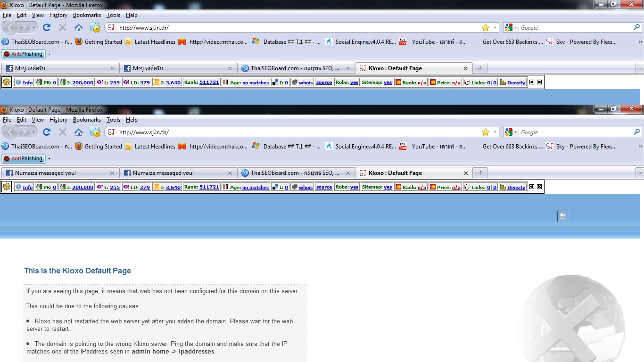Click the search magnifier in the upper window
This screenshot has width=644, height=362.
pos(637,27)
